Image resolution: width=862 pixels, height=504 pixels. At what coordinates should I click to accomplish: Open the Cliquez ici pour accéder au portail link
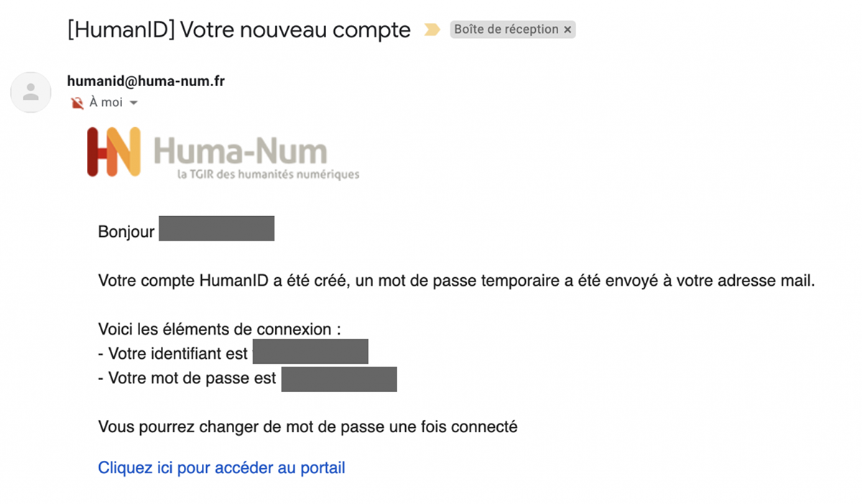[221, 468]
